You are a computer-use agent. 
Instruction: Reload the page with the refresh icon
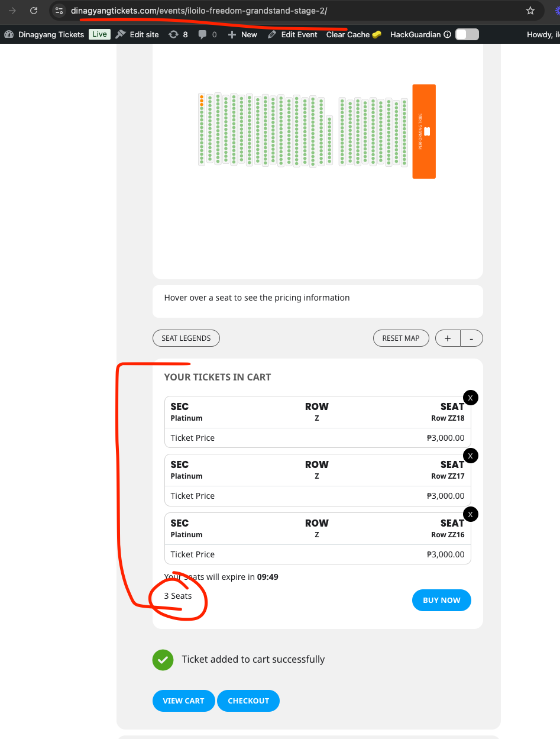click(34, 11)
